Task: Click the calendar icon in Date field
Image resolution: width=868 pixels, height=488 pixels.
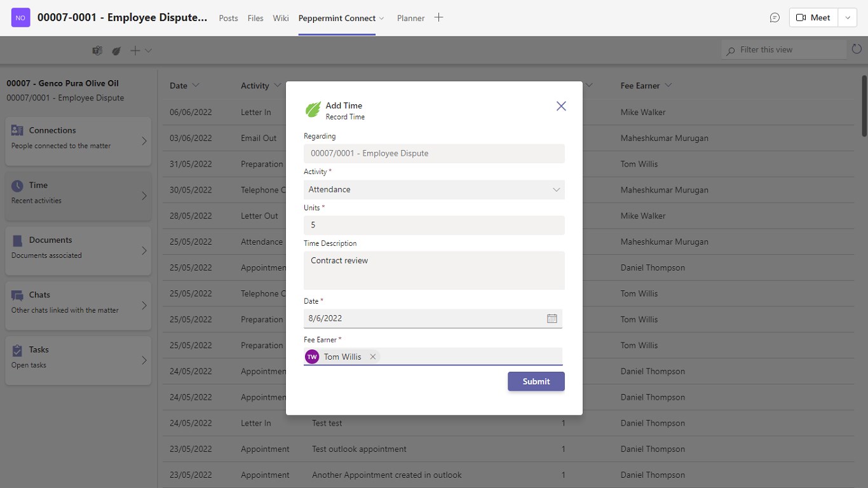Action: coord(552,318)
